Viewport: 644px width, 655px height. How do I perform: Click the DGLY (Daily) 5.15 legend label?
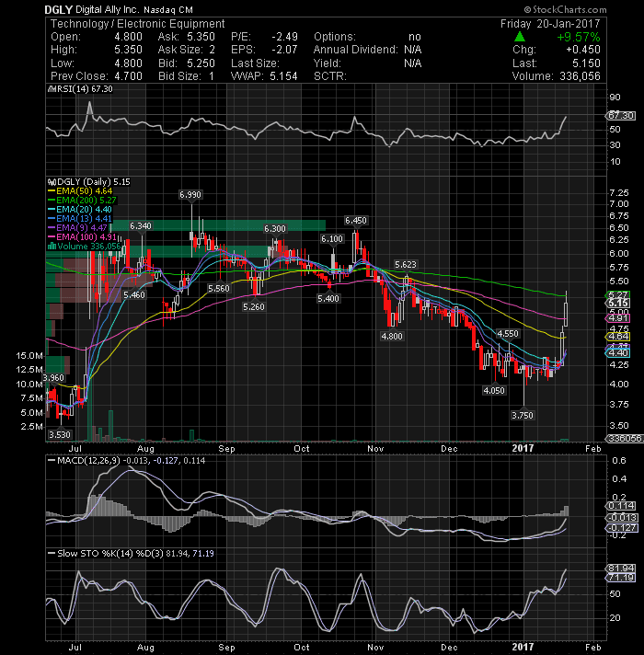(93, 182)
